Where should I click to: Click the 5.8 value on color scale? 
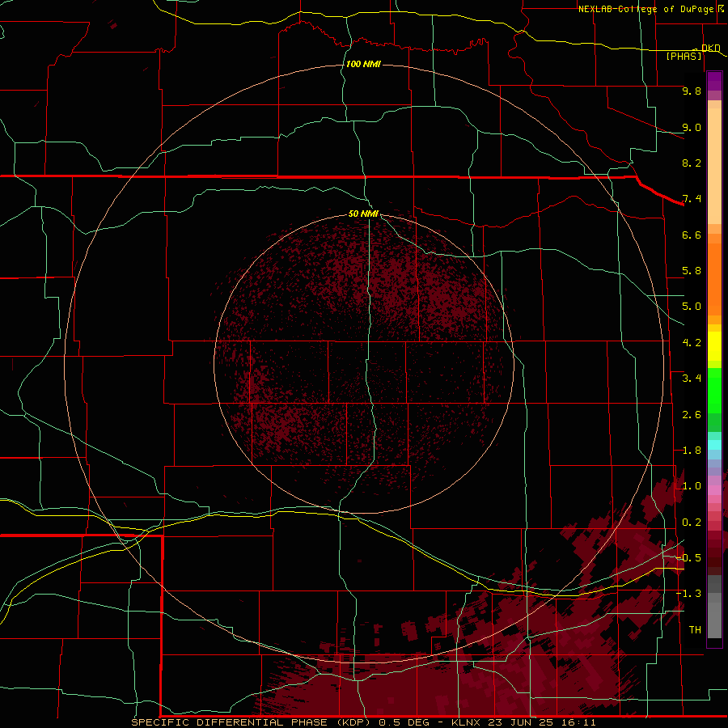pos(692,271)
